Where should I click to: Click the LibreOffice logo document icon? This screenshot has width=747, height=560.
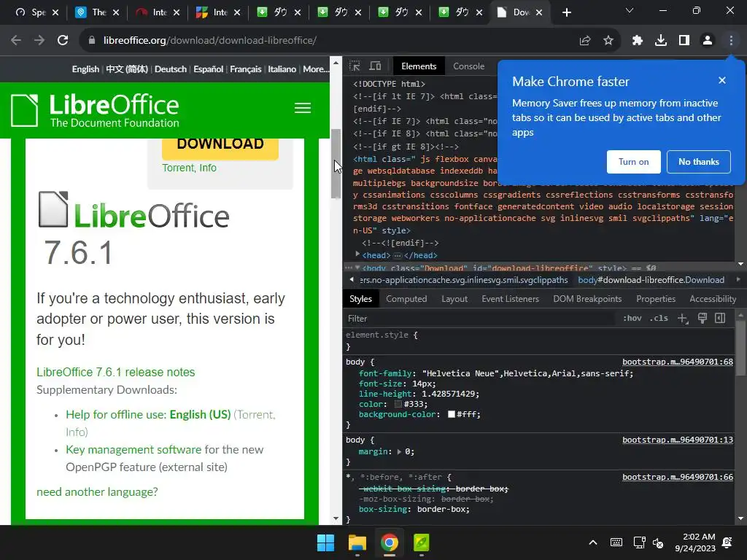tap(24, 111)
